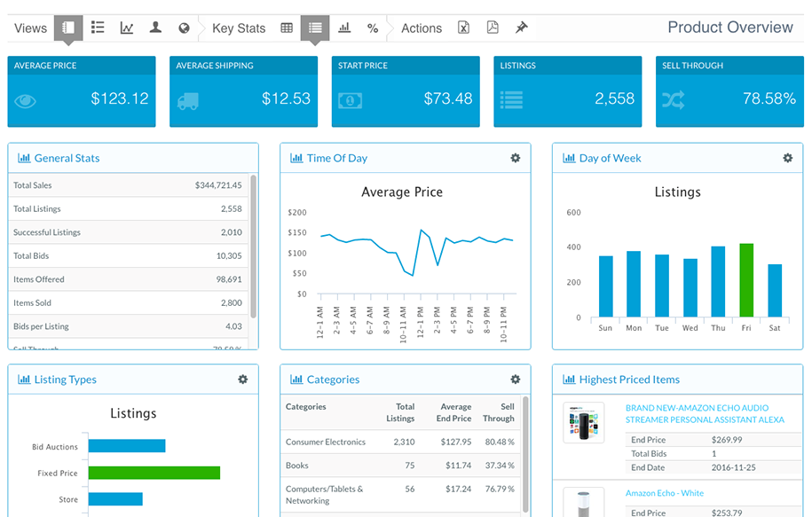Click the percent icon in Key Stats section

373,27
